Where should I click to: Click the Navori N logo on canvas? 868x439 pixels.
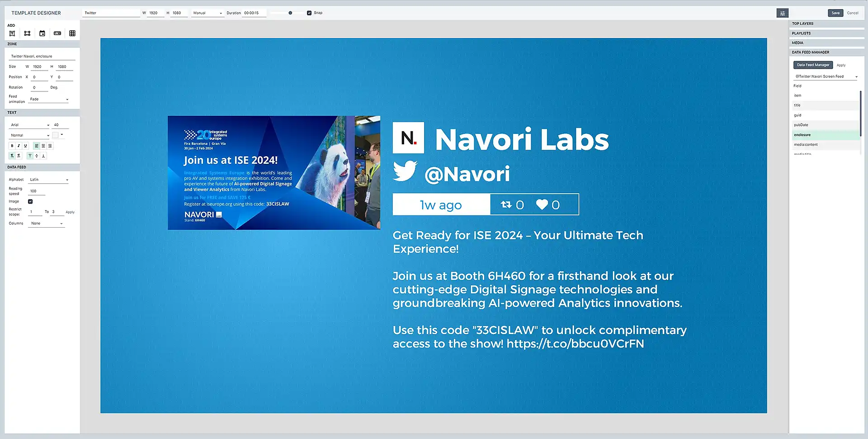pyautogui.click(x=408, y=138)
